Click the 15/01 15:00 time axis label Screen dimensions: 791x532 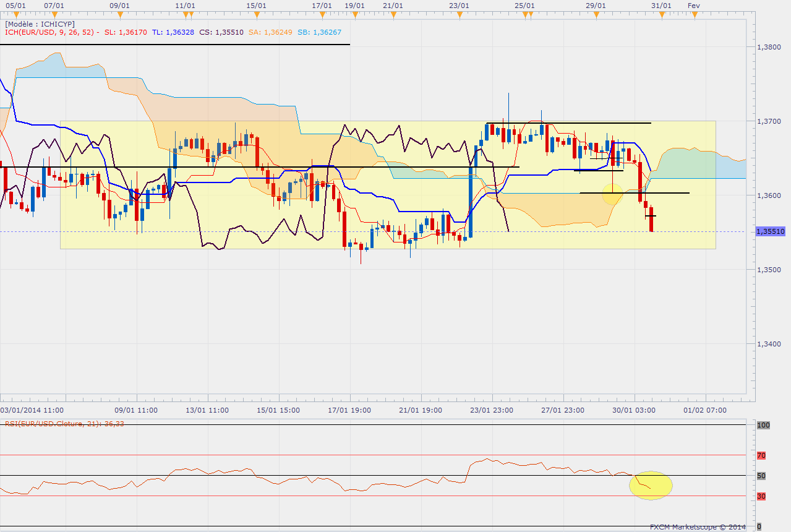point(278,410)
